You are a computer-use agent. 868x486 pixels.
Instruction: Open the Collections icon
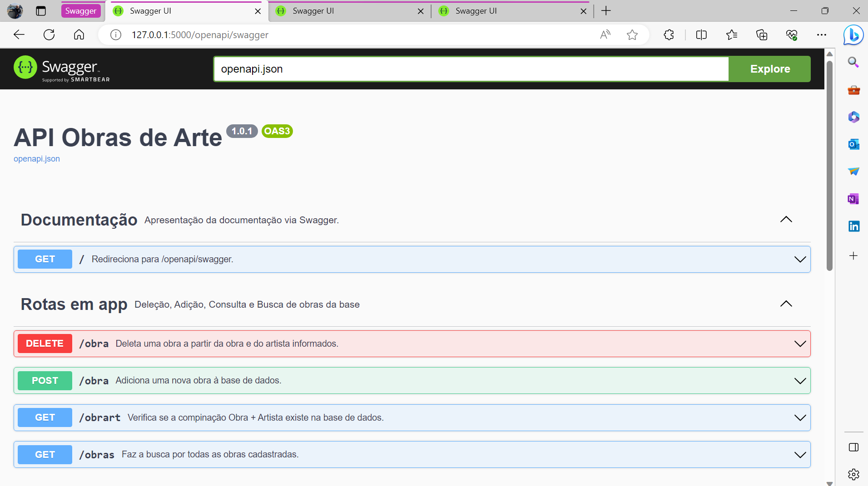coord(762,35)
